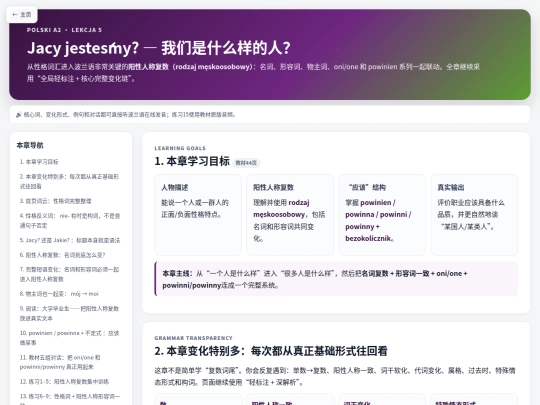Click the GRAMMAR TRANSPARENCY section label
Image resolution: width=540 pixels, height=405 pixels.
pyautogui.click(x=194, y=338)
